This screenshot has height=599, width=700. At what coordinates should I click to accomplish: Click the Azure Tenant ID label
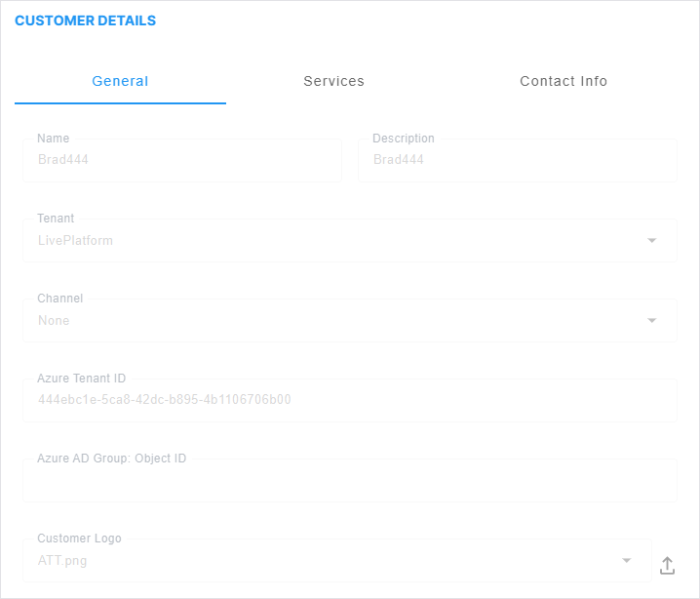tap(82, 379)
